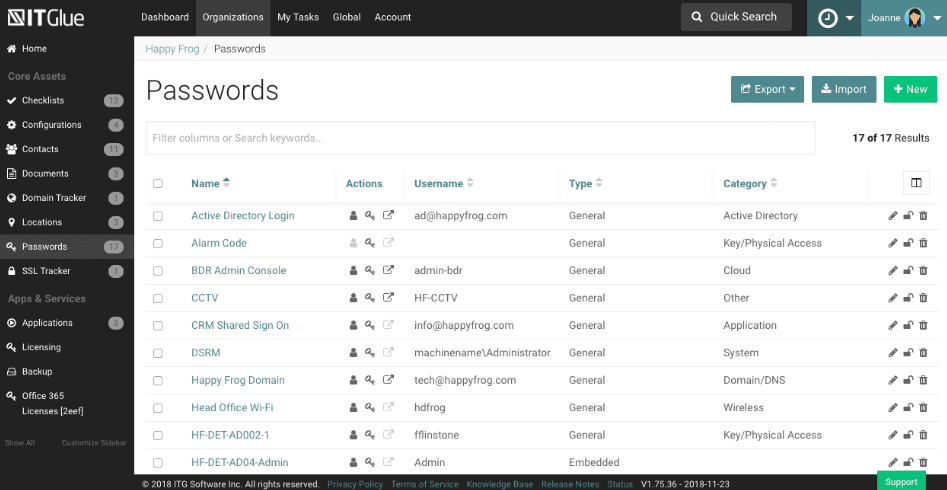
Task: Check the Head Office Wi-Fi row checkbox
Action: pos(158,408)
